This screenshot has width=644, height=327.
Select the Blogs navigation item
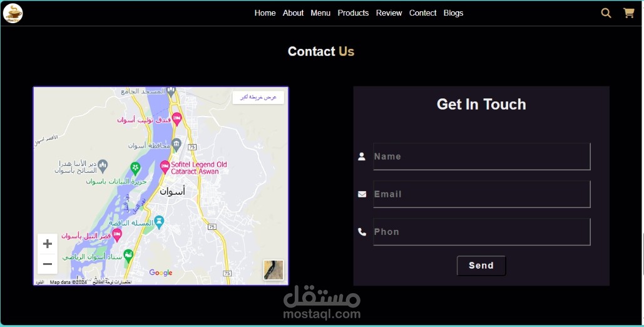click(453, 13)
